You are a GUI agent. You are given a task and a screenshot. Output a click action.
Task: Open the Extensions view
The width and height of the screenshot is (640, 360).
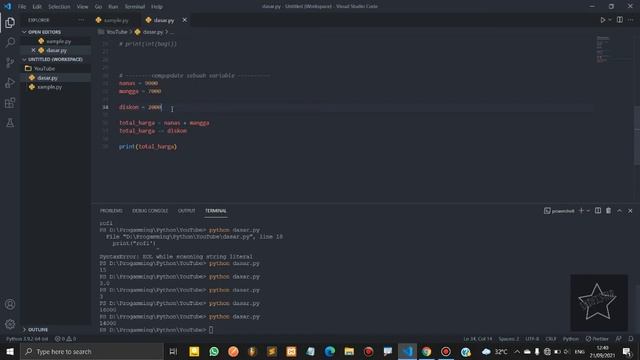[x=10, y=102]
